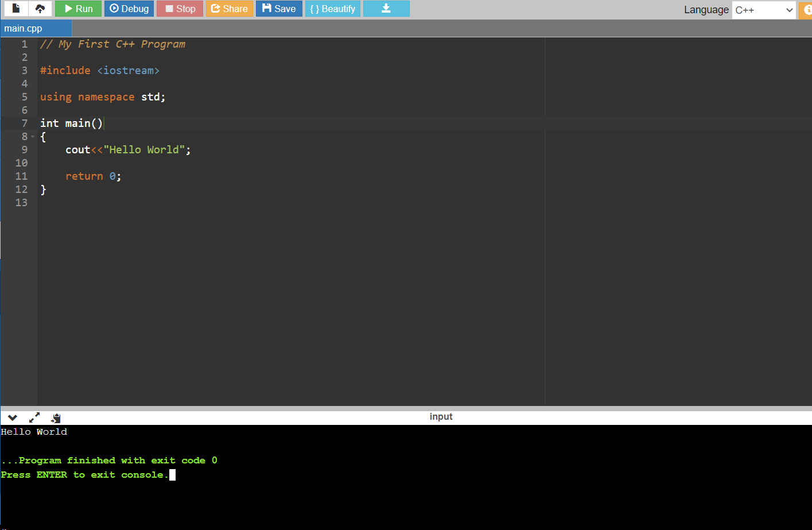Collapse the console with the chevron icon
Screen dimensions: 812x530
(13, 417)
